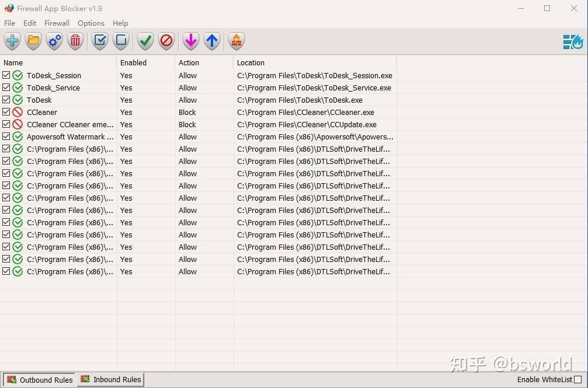588x388 pixels.
Task: Switch to the Inbound Rules tab
Action: click(x=110, y=379)
